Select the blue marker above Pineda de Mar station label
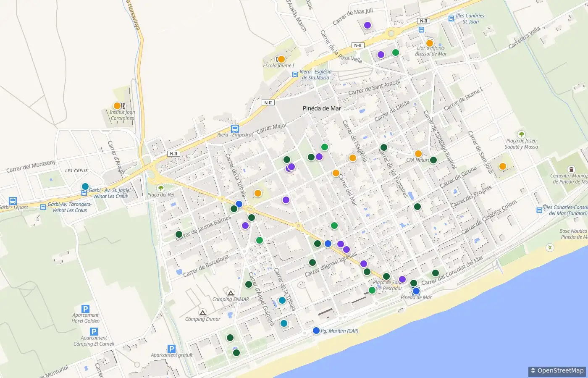The width and height of the screenshot is (588, 378). (416, 291)
